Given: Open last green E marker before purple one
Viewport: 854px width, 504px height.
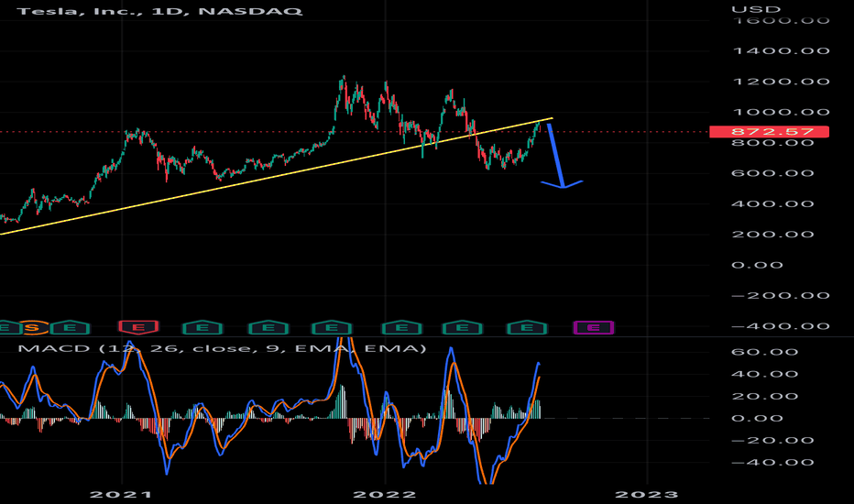Looking at the screenshot, I should click(527, 327).
